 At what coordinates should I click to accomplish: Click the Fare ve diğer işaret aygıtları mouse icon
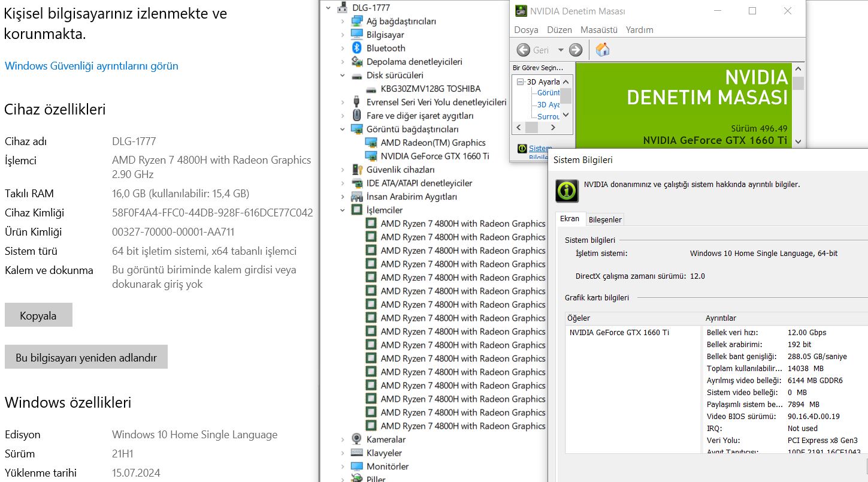tap(357, 115)
